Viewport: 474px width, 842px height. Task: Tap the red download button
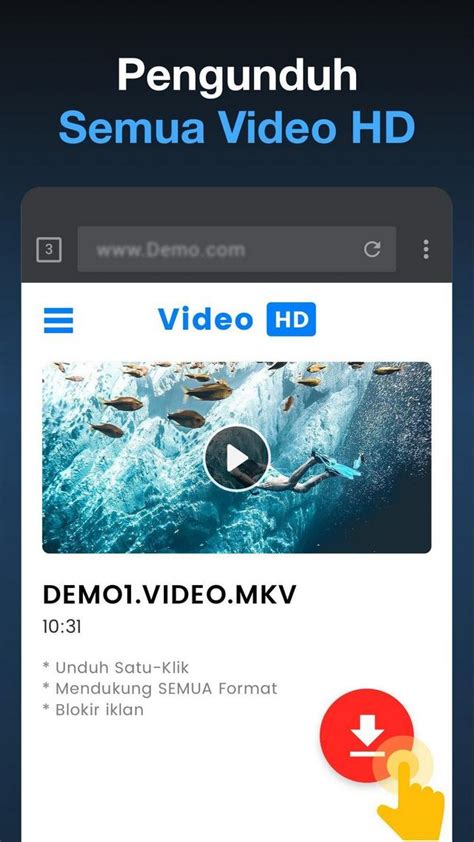[x=367, y=735]
